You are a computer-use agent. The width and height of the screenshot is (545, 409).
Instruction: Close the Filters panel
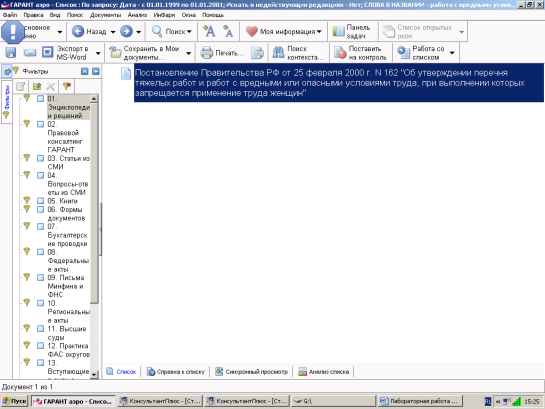[84, 71]
